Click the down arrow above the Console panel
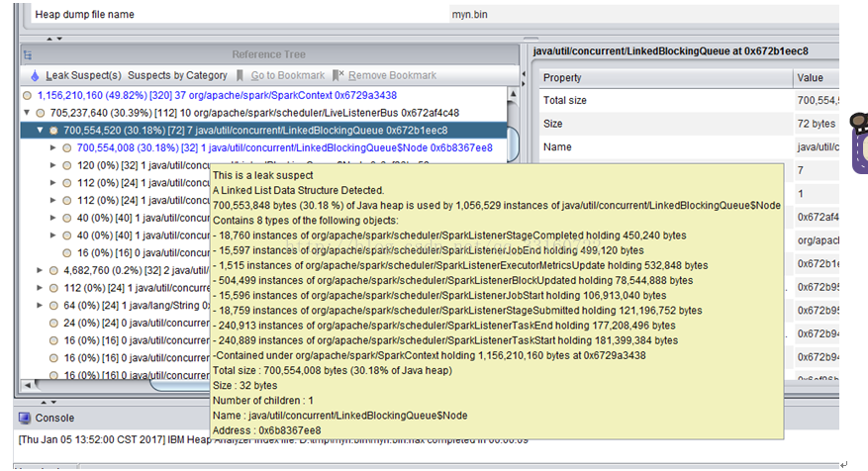868x471 pixels. click(53, 402)
